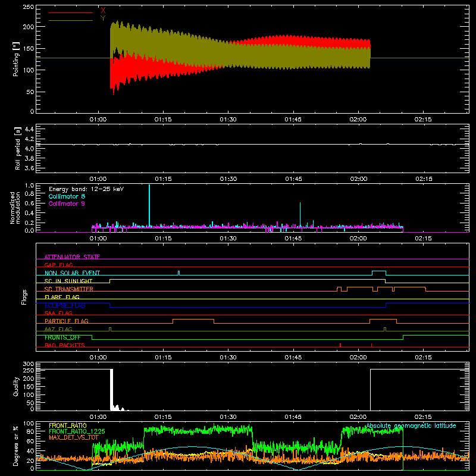The image size is (476, 476).
Task: Select the red X legend line sample
Action: pos(71,12)
